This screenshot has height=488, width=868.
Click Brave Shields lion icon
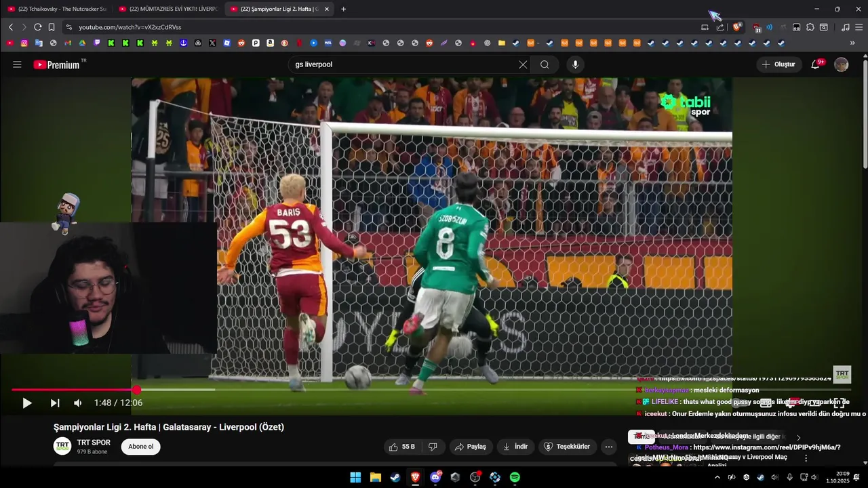736,27
